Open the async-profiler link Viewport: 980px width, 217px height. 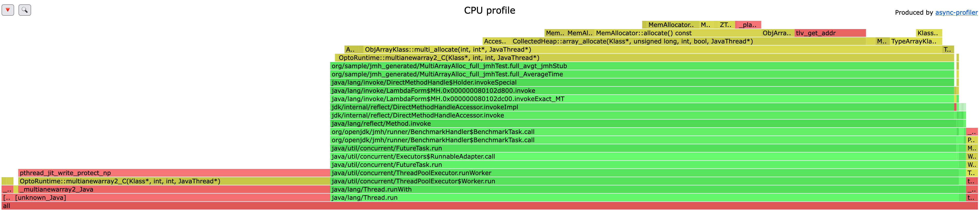[956, 13]
